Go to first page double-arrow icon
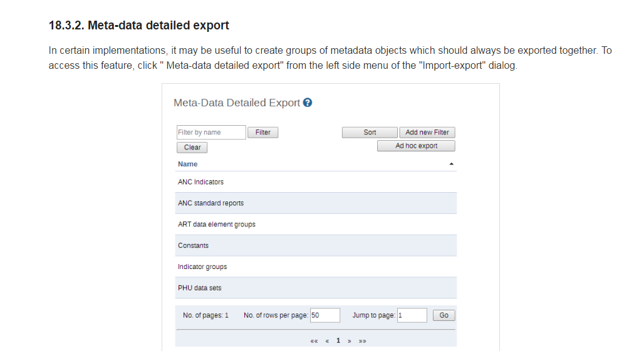644x351 pixels. [x=314, y=341]
